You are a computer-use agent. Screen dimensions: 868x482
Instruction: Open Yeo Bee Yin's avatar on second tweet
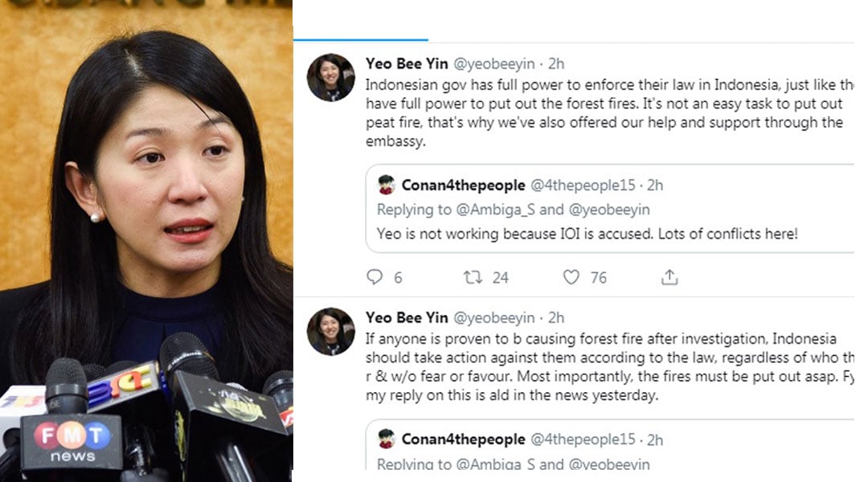331,332
